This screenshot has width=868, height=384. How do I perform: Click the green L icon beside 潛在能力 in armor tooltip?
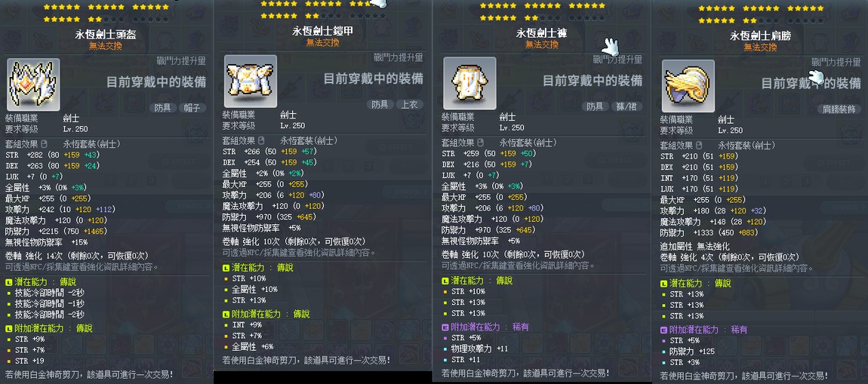coord(226,268)
